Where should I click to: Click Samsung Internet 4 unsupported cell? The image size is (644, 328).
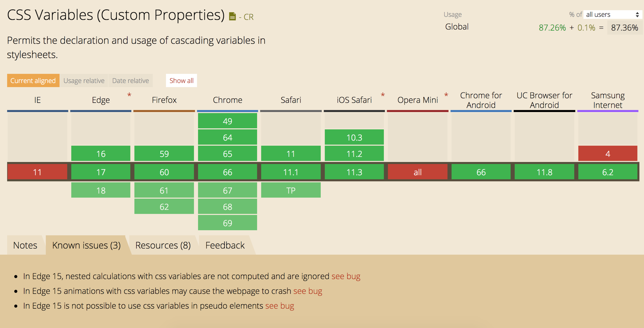point(608,154)
